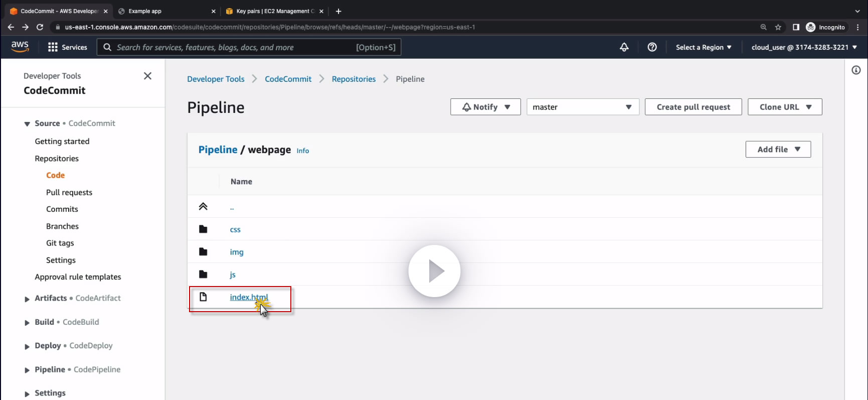
Task: Select the CodeCommit browser tab
Action: click(58, 11)
